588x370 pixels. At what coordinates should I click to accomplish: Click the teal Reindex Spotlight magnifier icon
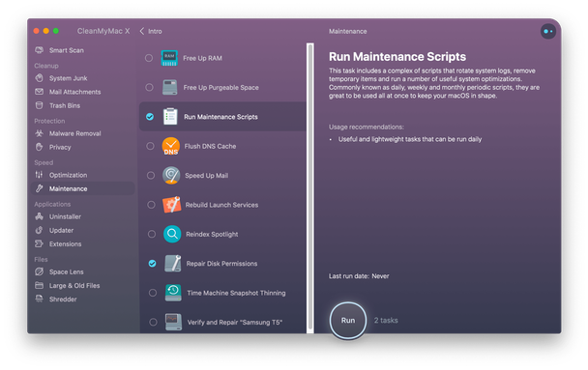pyautogui.click(x=172, y=234)
